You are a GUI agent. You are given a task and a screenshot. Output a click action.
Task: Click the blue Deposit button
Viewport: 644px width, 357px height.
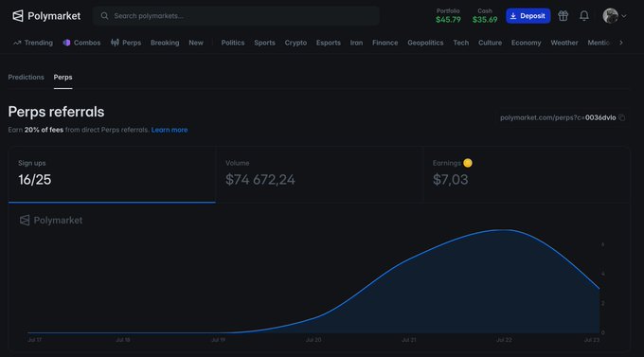tap(528, 16)
